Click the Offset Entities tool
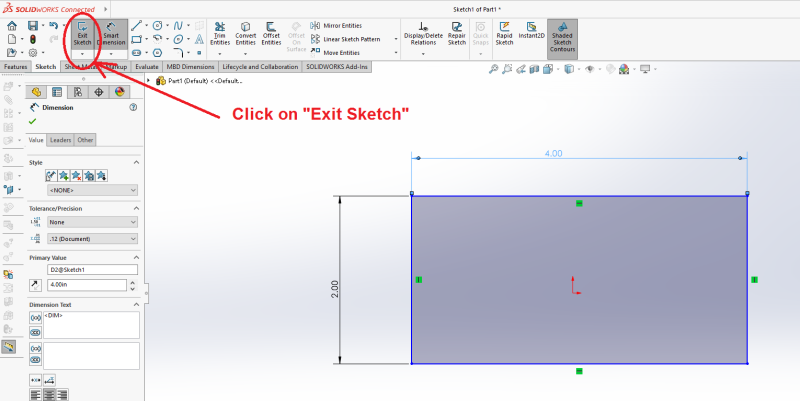The height and width of the screenshot is (401, 800). pos(271,34)
